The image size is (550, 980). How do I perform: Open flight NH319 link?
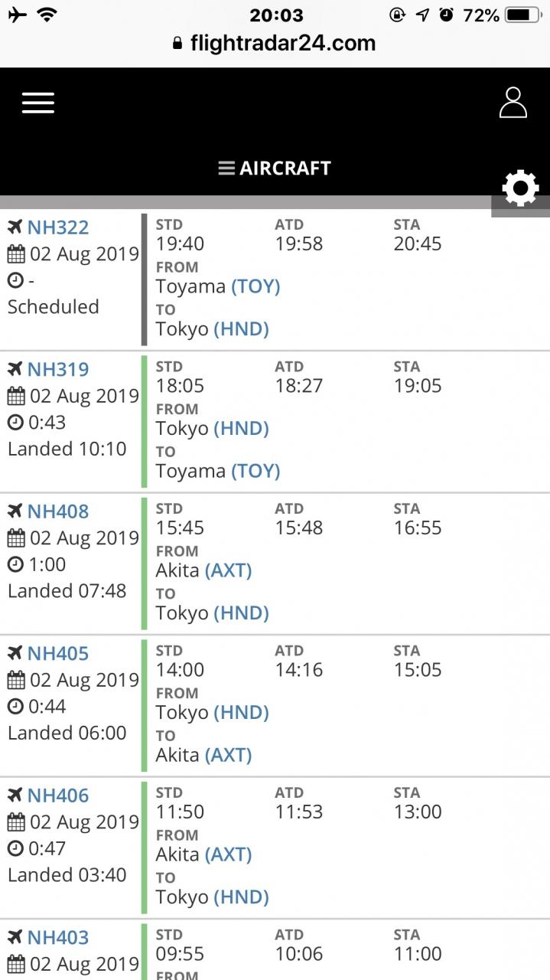click(58, 369)
